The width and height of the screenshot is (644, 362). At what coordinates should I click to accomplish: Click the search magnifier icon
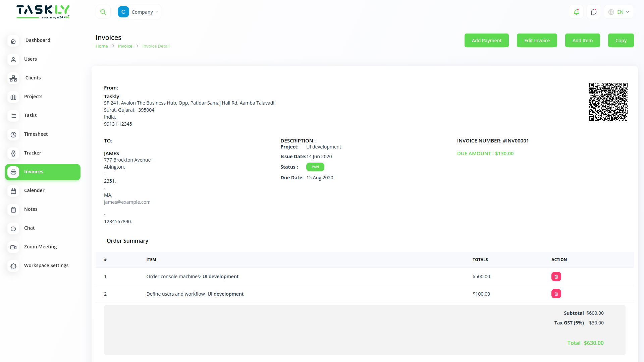point(103,12)
